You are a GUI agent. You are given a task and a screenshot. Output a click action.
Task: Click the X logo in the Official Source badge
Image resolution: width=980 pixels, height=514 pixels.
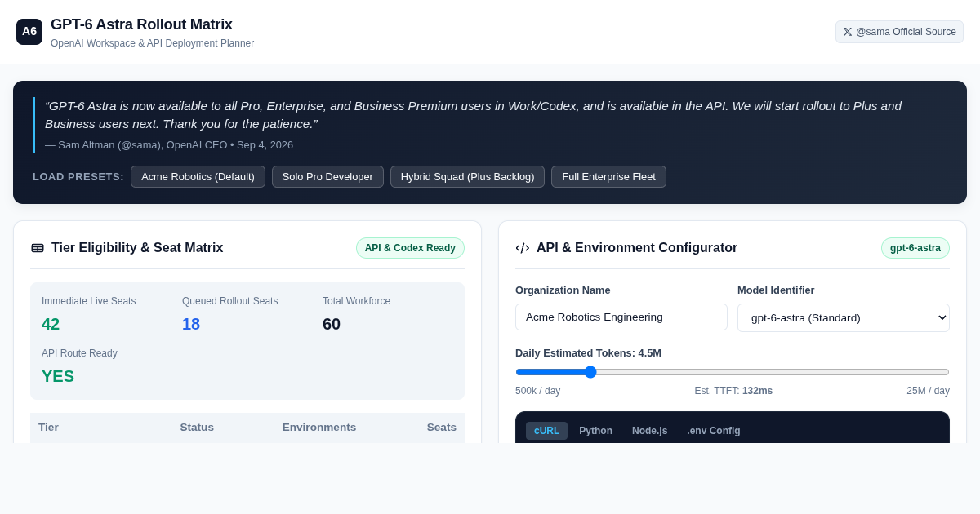tap(848, 32)
